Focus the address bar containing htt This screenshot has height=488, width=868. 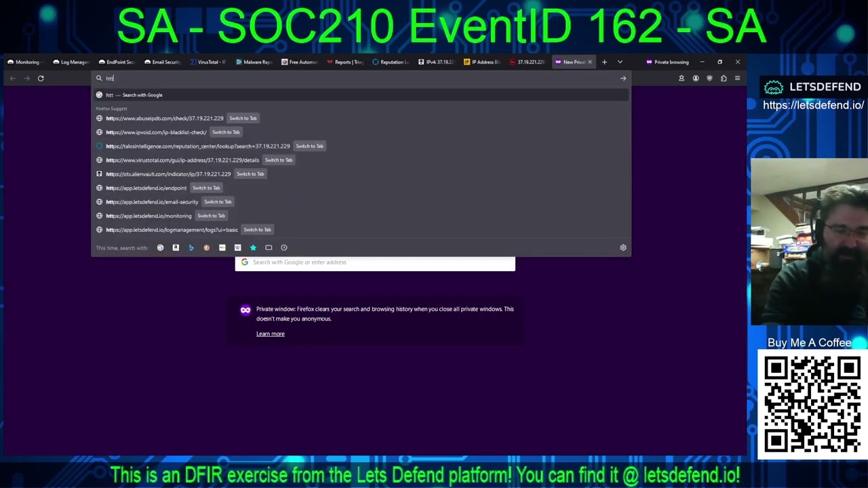coord(361,78)
